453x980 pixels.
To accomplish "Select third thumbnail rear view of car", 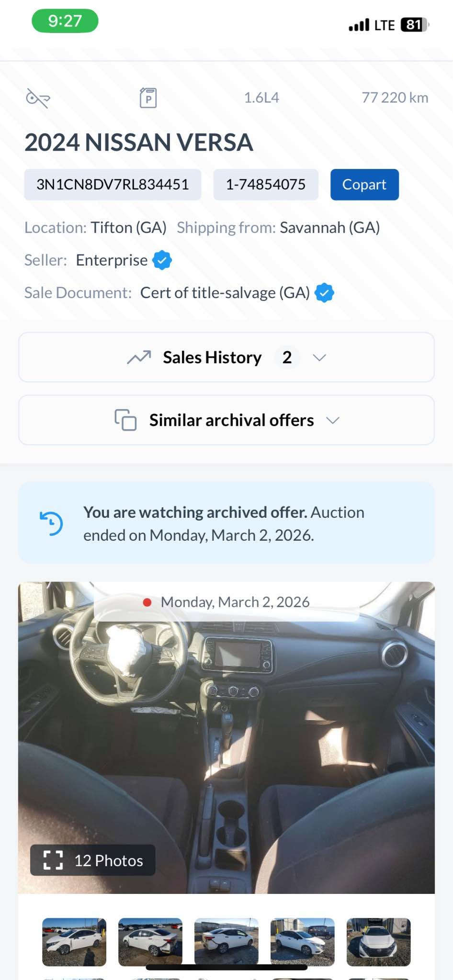I will (226, 942).
